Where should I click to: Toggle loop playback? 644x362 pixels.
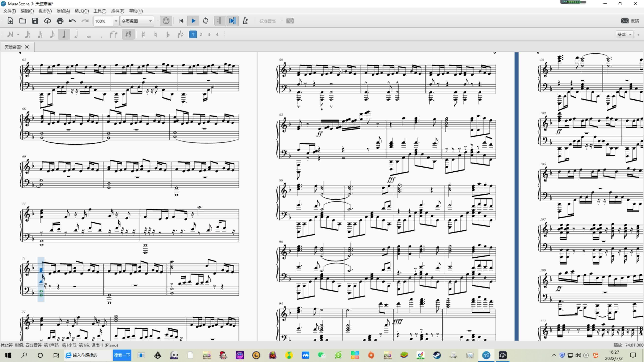(x=206, y=21)
